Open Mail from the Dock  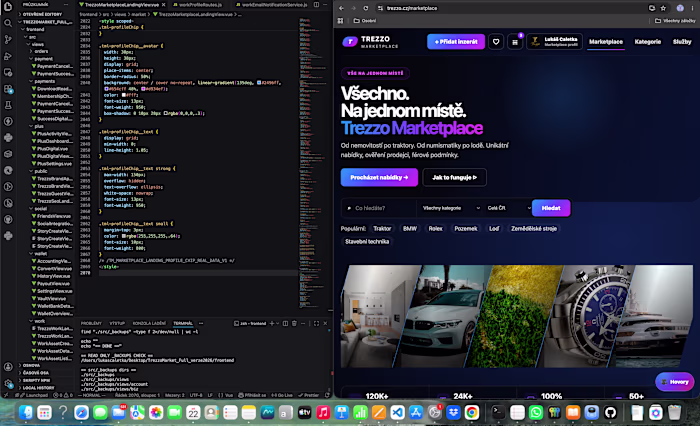(x=119, y=412)
